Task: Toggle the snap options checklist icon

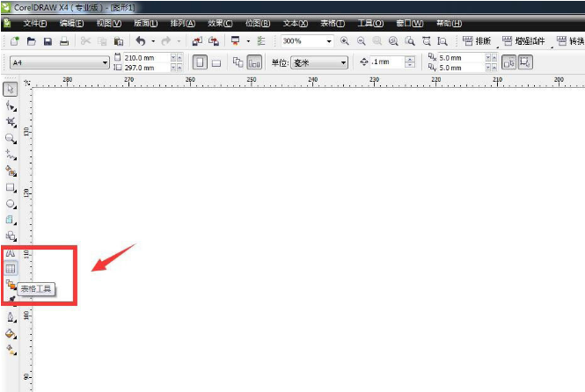Action: tap(261, 41)
